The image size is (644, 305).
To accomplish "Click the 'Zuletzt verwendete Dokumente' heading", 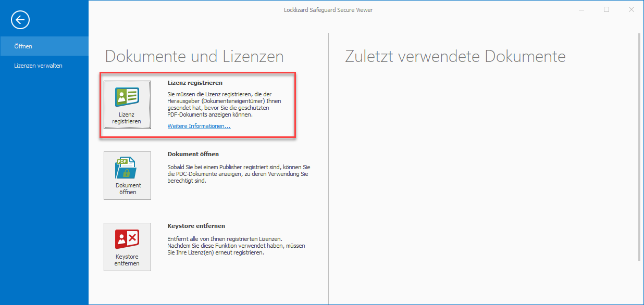I will 455,56.
